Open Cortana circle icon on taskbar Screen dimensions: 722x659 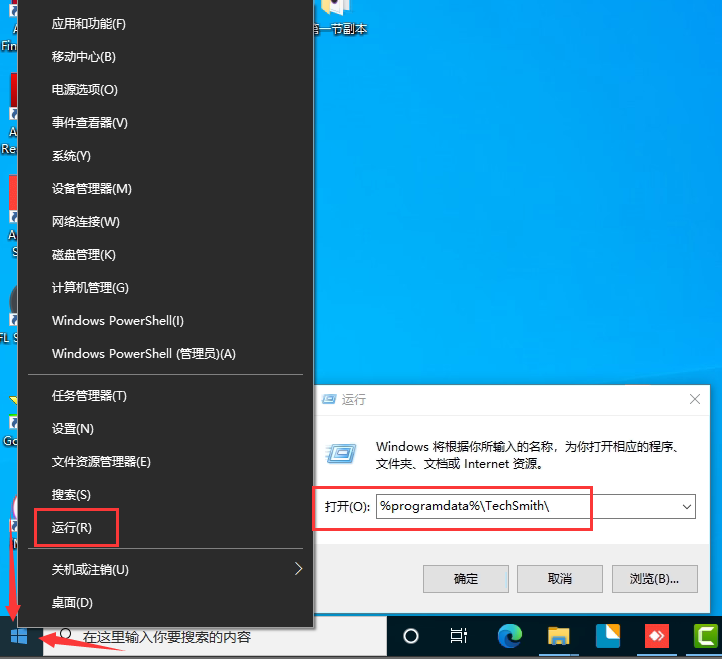click(410, 636)
